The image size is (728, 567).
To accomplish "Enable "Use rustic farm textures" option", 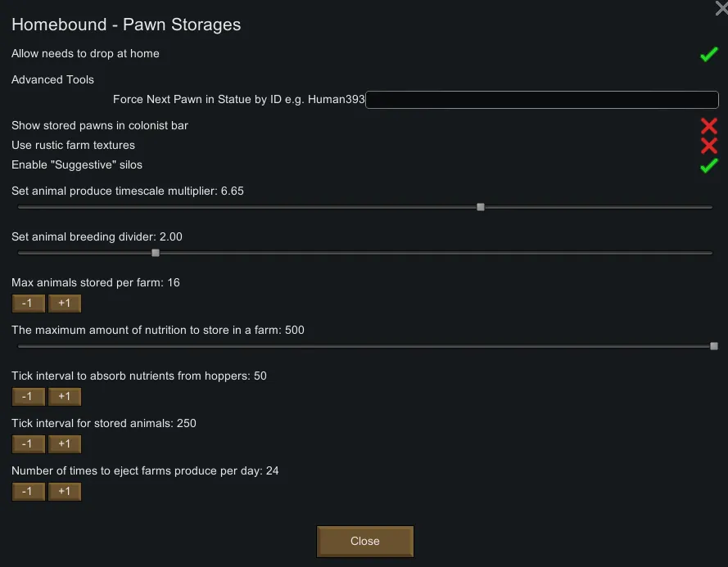I will coord(708,146).
